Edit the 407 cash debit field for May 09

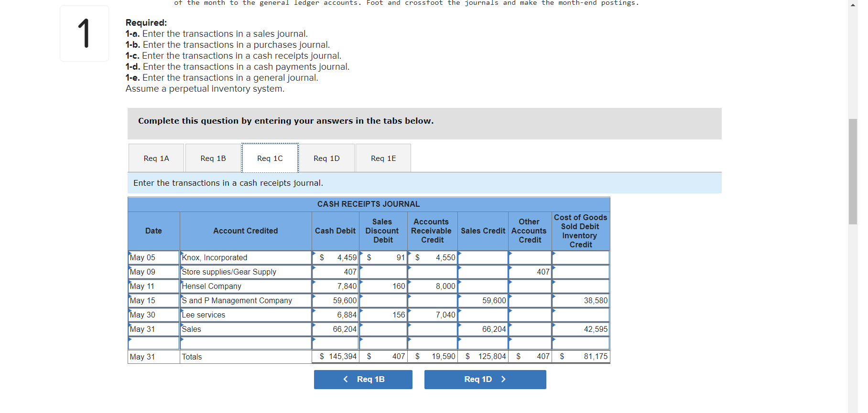coord(336,272)
